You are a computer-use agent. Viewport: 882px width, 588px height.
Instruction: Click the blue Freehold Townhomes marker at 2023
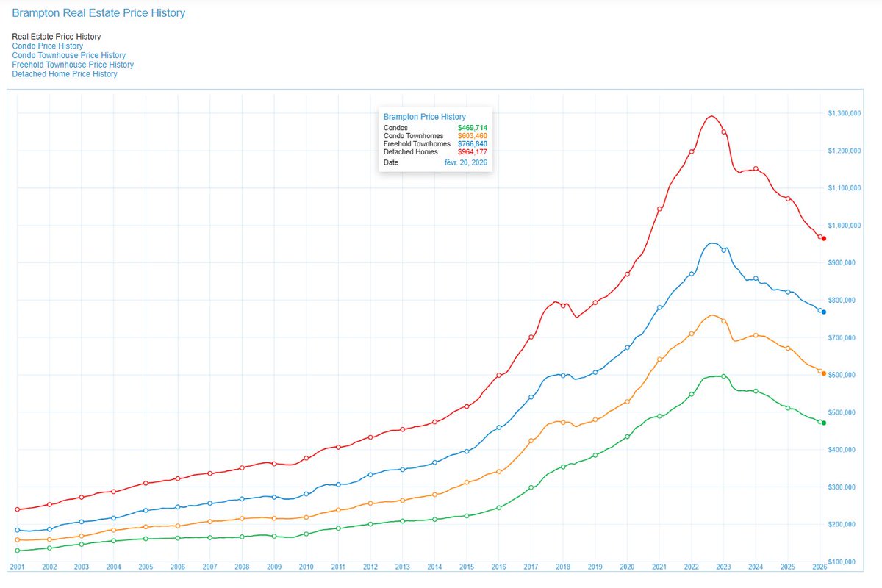pos(724,251)
